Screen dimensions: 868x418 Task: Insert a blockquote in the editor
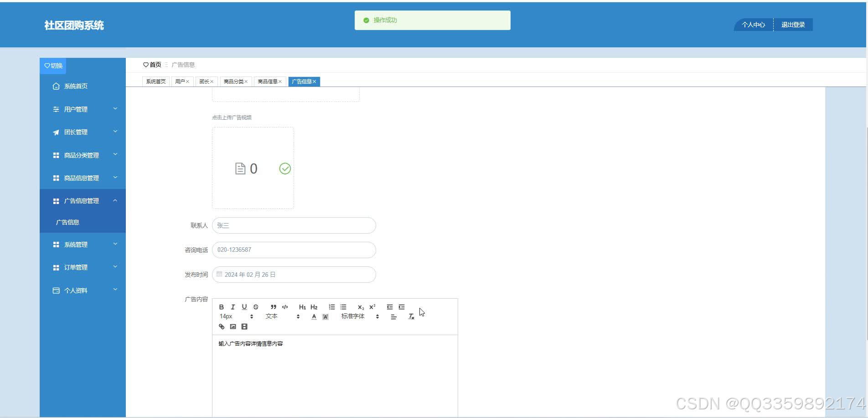273,307
